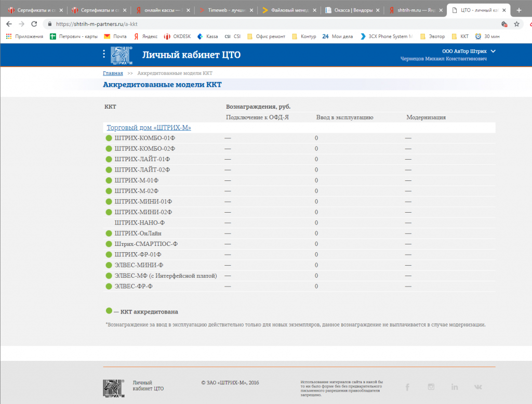Reload the shtrih-m-partners page

tap(34, 24)
